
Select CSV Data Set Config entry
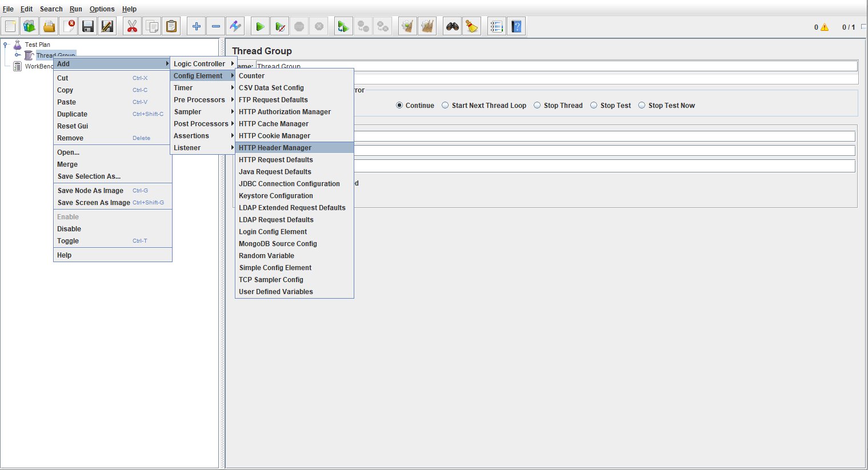click(x=271, y=88)
